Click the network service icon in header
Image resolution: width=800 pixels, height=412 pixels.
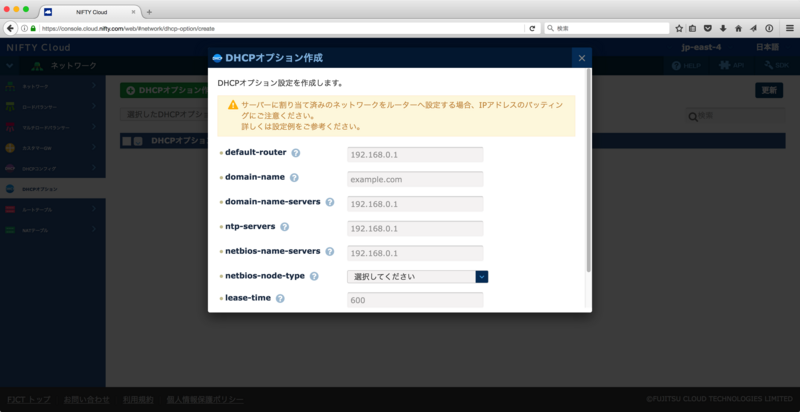[x=37, y=66]
